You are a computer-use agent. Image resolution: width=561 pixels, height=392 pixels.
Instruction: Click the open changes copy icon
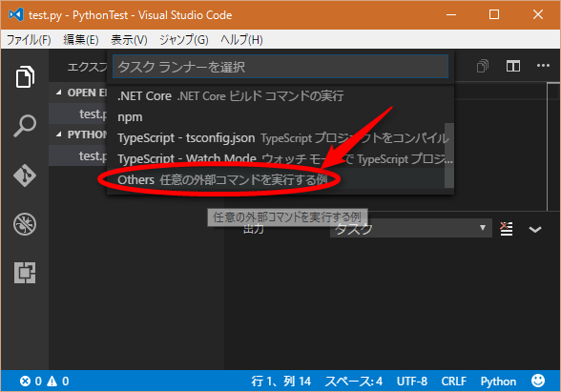(x=483, y=66)
